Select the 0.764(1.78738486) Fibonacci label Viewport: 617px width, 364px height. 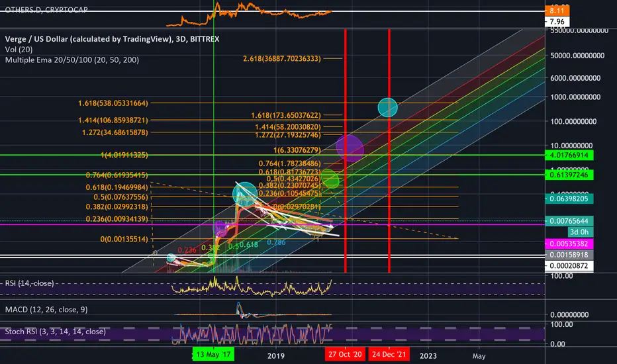tap(289, 163)
